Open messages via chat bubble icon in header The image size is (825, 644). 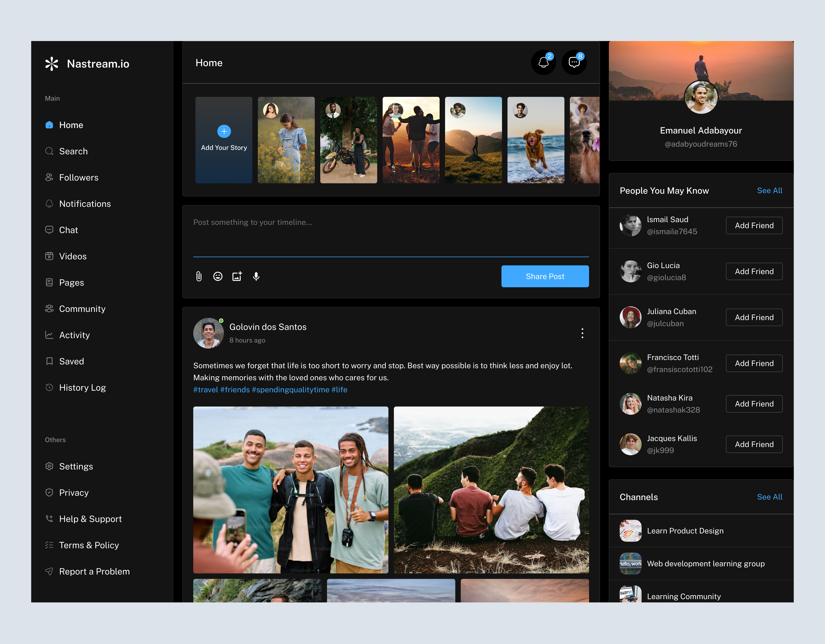click(574, 62)
